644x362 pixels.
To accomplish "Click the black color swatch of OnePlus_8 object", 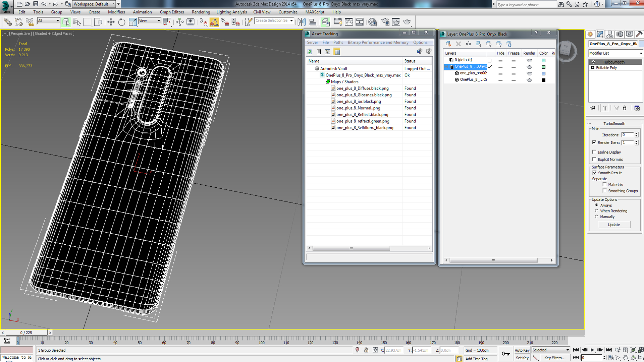I will point(543,80).
